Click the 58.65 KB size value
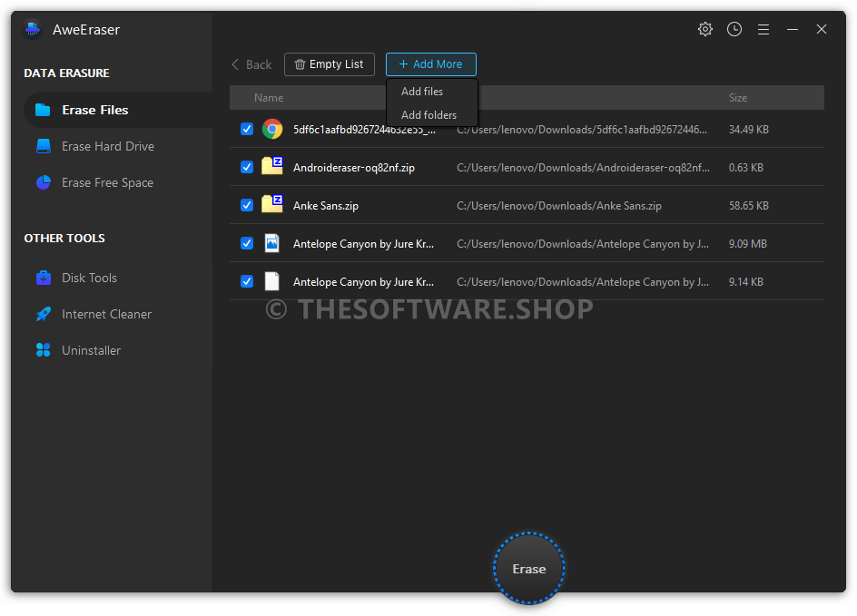This screenshot has height=616, width=857. click(x=748, y=206)
